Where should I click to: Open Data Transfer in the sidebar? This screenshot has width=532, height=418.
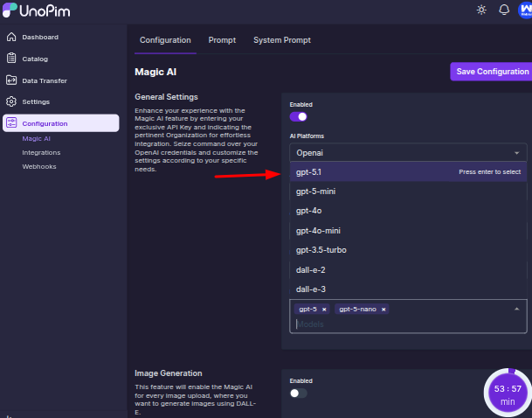pos(45,80)
